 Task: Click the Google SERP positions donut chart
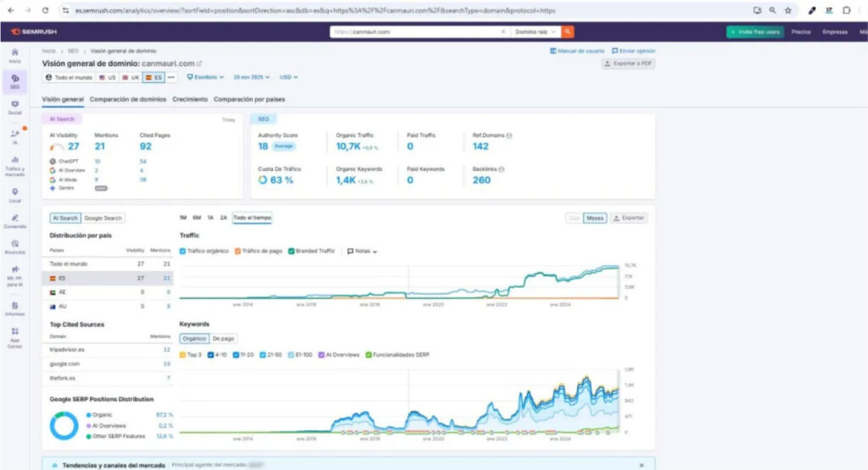pos(64,425)
